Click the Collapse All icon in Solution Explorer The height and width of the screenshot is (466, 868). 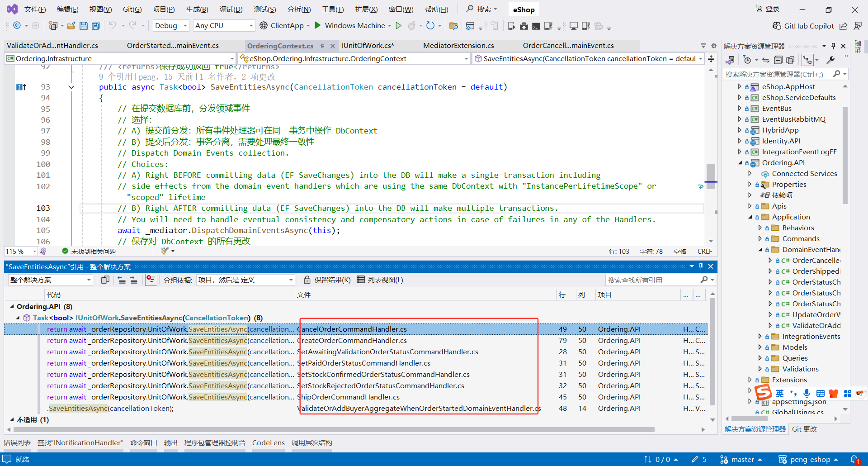[x=778, y=60]
